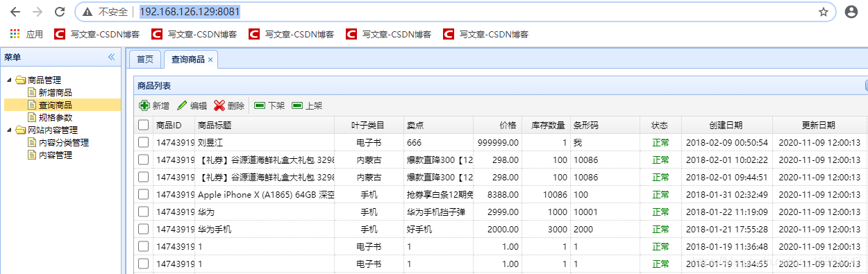Sort by the 库存数量 column header
This screenshot has height=274, width=868.
(x=546, y=126)
